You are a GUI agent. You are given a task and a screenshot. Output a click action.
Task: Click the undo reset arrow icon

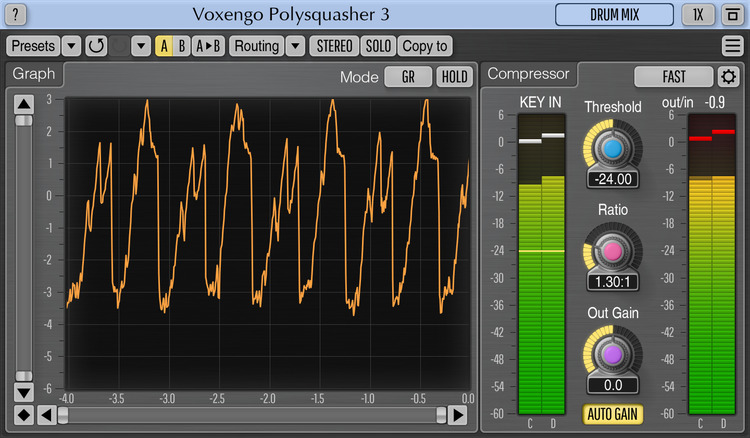(96, 46)
